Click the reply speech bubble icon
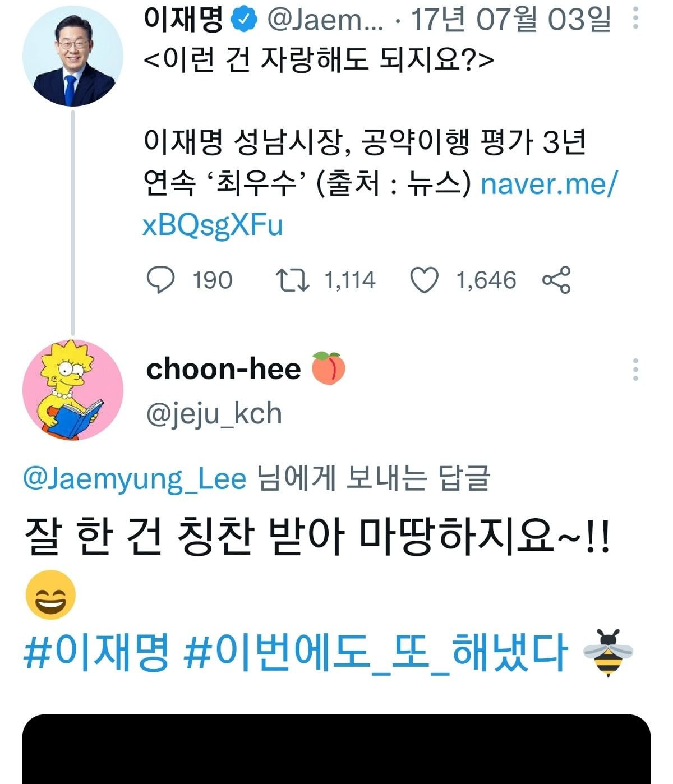The width and height of the screenshot is (673, 784). [x=160, y=280]
